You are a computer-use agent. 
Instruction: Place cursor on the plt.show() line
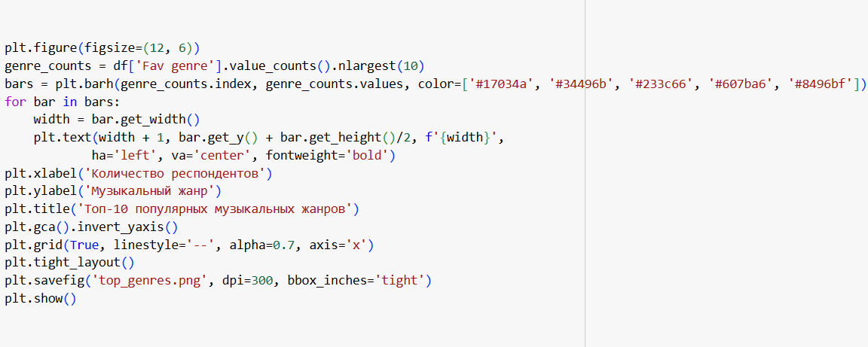tap(40, 300)
